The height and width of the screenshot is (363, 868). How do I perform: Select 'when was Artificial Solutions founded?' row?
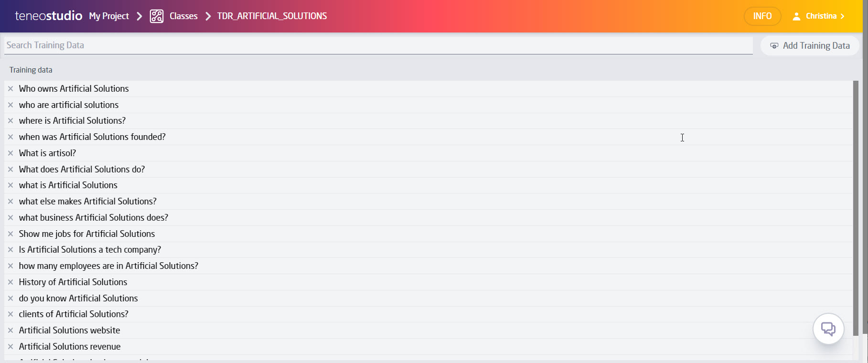pyautogui.click(x=92, y=137)
